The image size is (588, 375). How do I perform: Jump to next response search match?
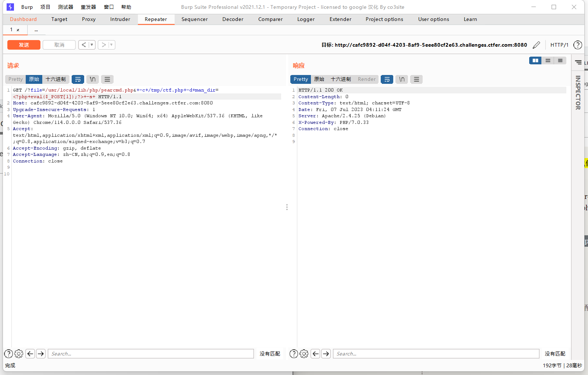click(326, 354)
